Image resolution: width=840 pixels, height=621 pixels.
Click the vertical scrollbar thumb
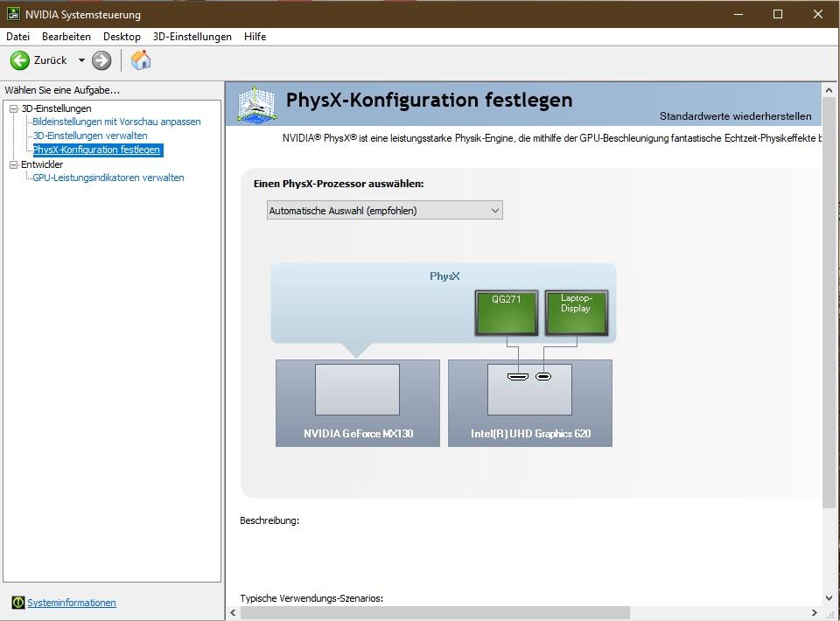point(829,303)
